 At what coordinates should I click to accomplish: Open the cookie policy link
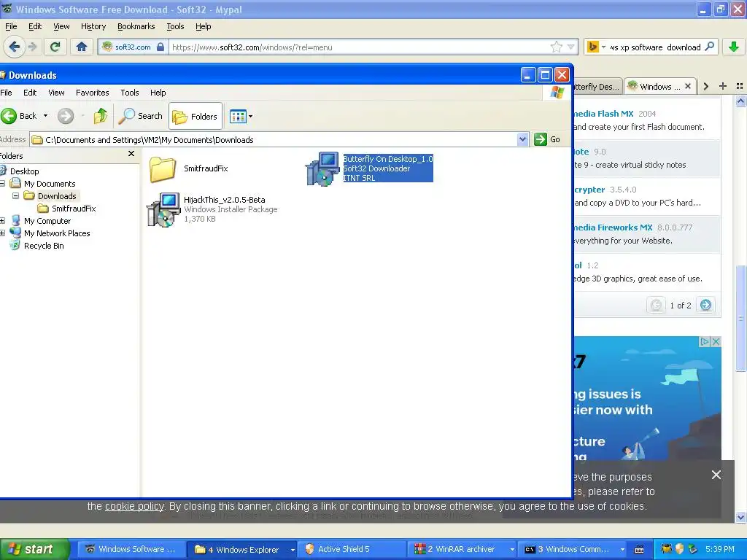(x=134, y=506)
